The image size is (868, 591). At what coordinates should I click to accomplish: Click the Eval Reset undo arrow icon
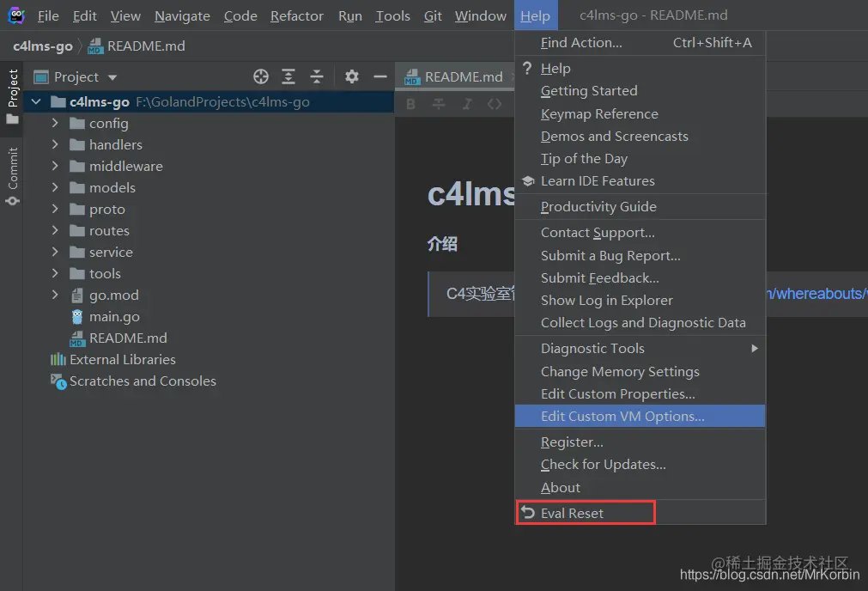pos(528,513)
